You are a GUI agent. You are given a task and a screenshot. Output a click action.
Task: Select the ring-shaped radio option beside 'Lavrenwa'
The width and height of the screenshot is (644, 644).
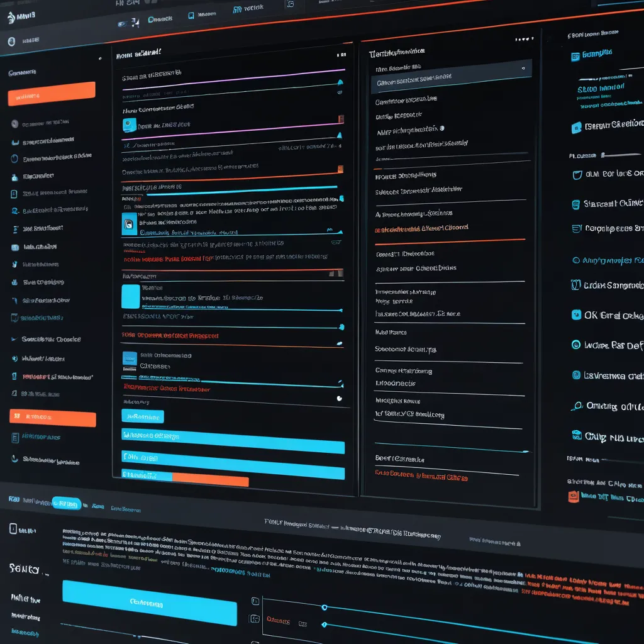[575, 375]
